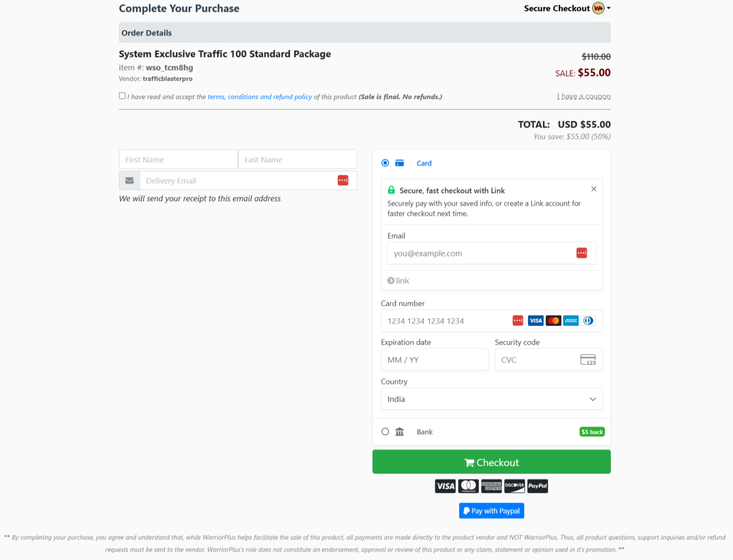This screenshot has width=733, height=560.
Task: Select the Bank payment radio button
Action: click(x=385, y=431)
